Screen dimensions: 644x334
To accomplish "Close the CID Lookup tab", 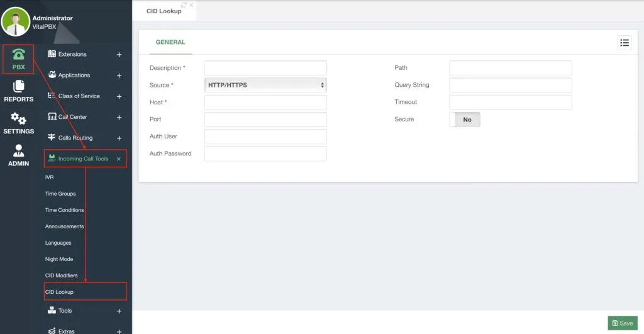I will point(191,5).
